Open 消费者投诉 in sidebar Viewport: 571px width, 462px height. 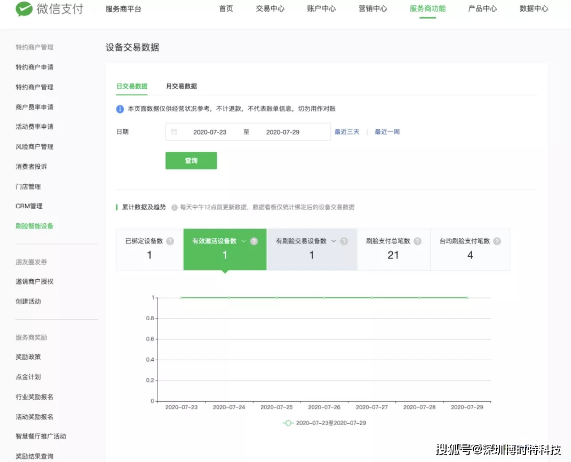(x=31, y=167)
